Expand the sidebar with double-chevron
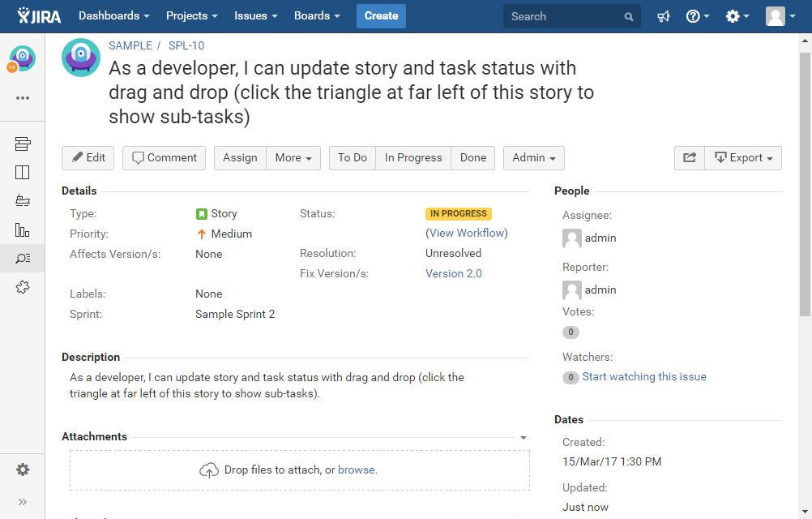The width and height of the screenshot is (812, 519). [x=23, y=502]
